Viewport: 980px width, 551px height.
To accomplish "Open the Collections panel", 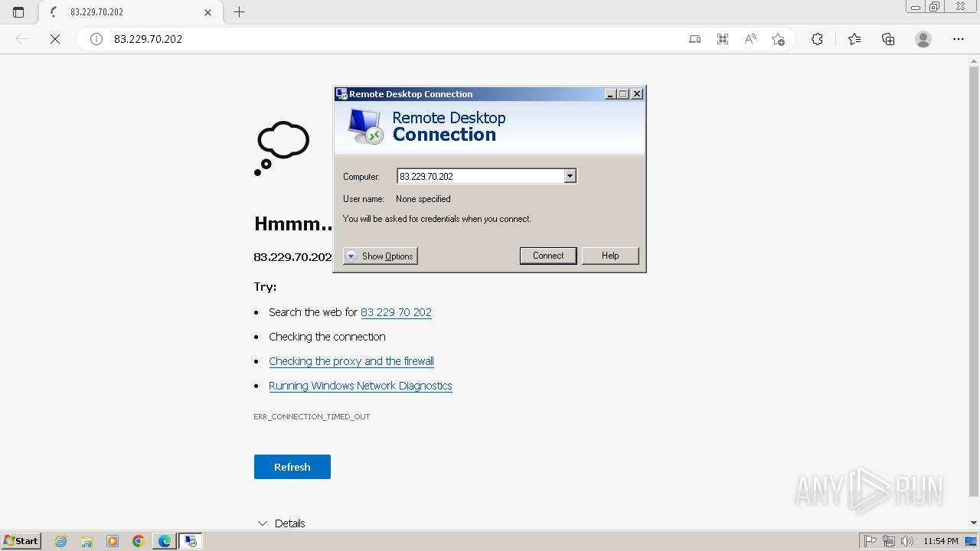I will (x=888, y=39).
